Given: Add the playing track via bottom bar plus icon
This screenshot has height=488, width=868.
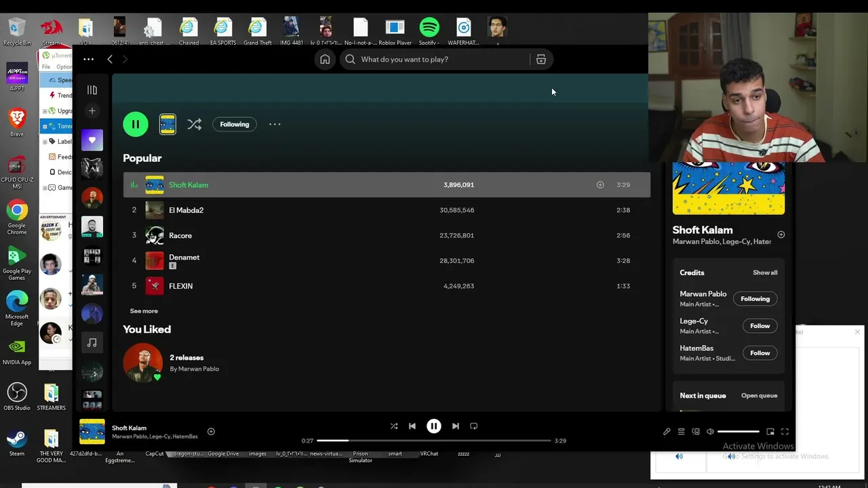Looking at the screenshot, I should (211, 432).
